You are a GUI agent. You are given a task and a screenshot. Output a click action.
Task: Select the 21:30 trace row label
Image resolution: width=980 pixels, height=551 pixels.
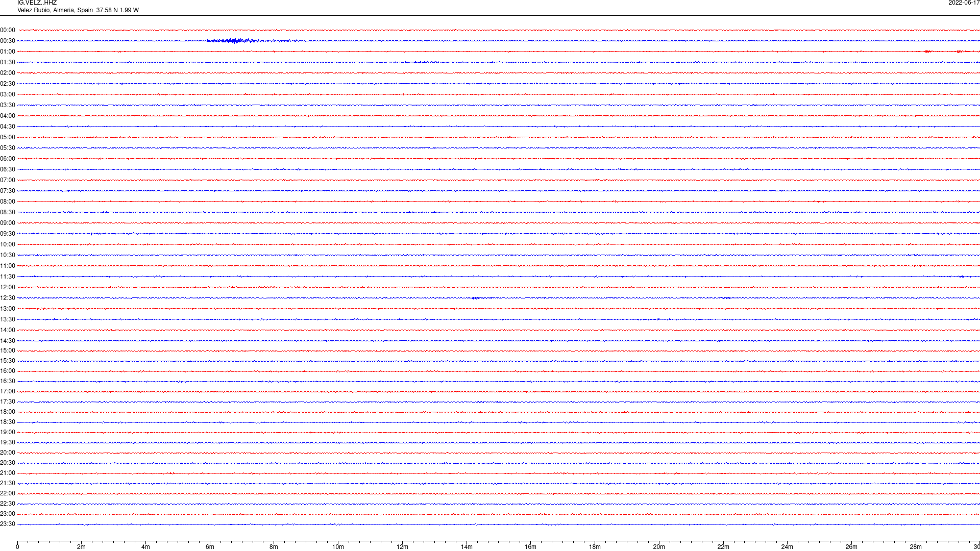point(8,483)
